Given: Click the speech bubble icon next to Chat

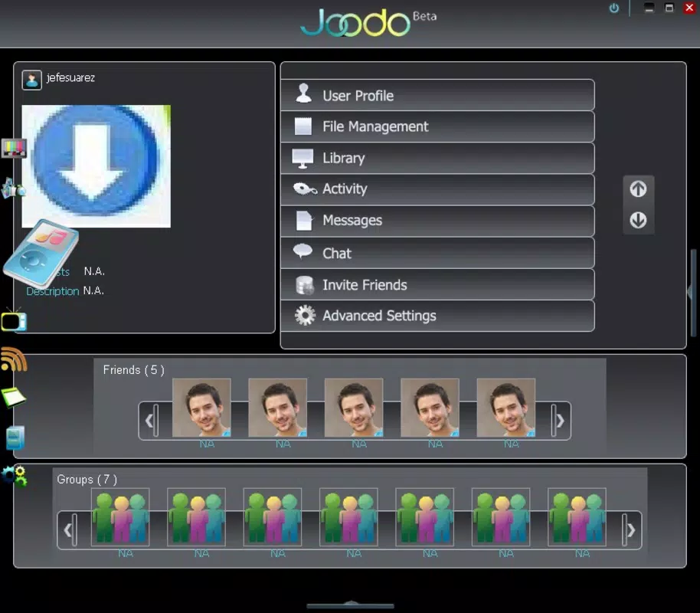Looking at the screenshot, I should (x=303, y=251).
